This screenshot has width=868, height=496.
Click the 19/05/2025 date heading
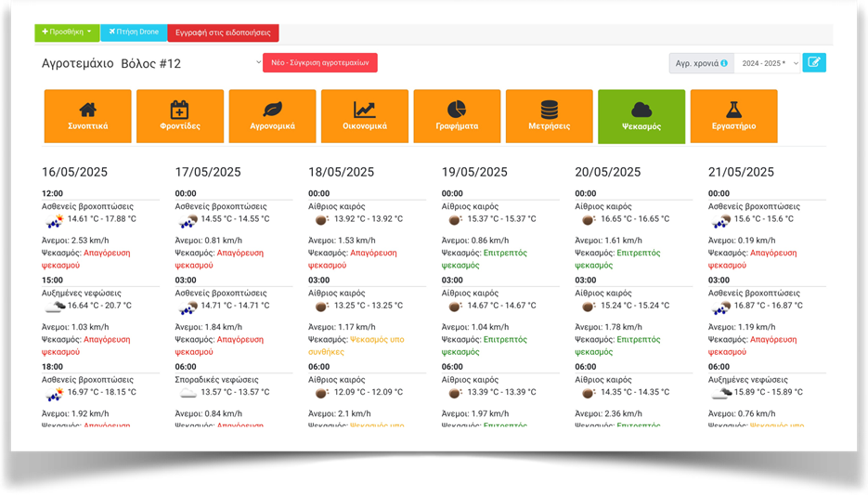(474, 172)
